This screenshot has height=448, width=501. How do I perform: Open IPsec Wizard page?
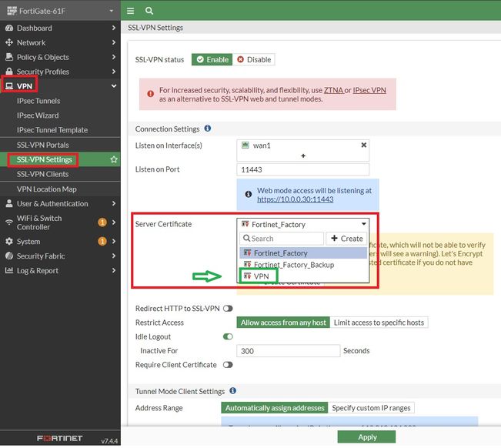coord(38,115)
